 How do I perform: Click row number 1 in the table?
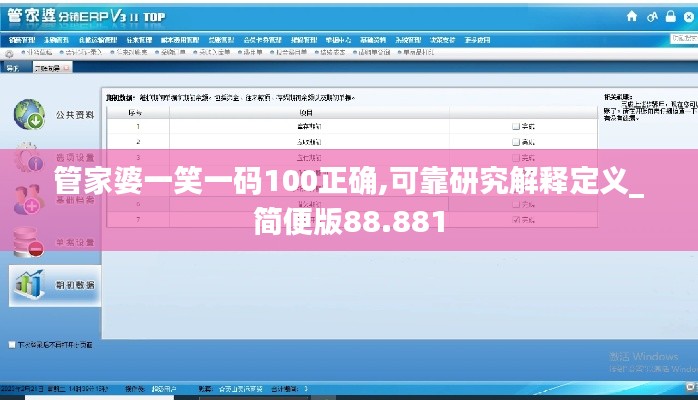(138, 126)
